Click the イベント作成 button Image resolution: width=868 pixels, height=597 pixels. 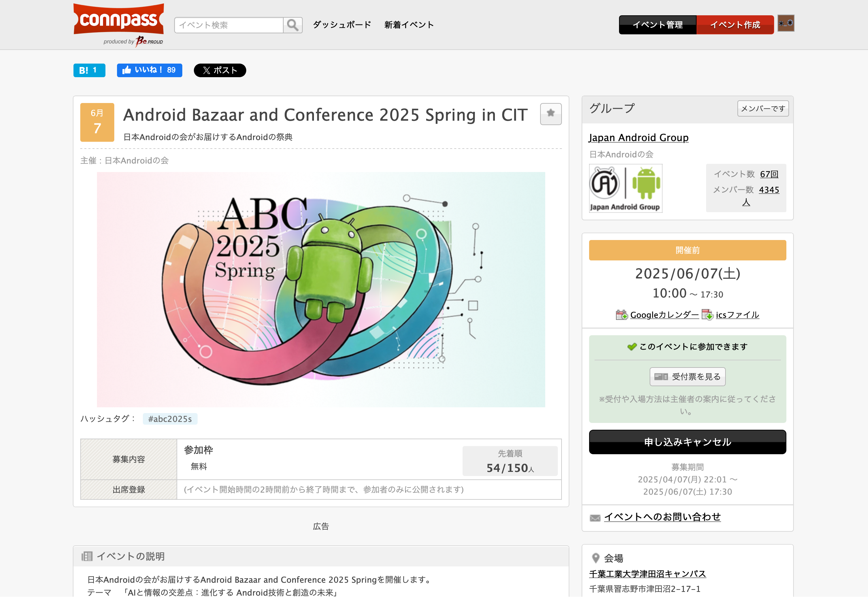pyautogui.click(x=735, y=25)
